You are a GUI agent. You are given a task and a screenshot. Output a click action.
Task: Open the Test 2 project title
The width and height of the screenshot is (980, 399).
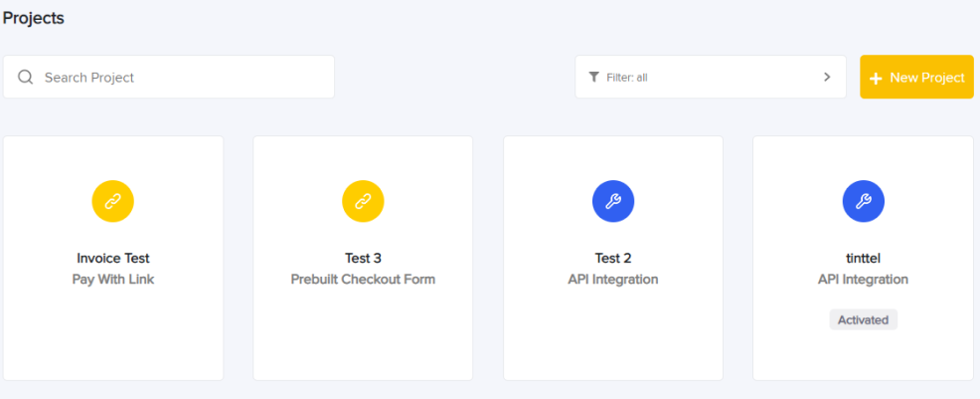613,258
